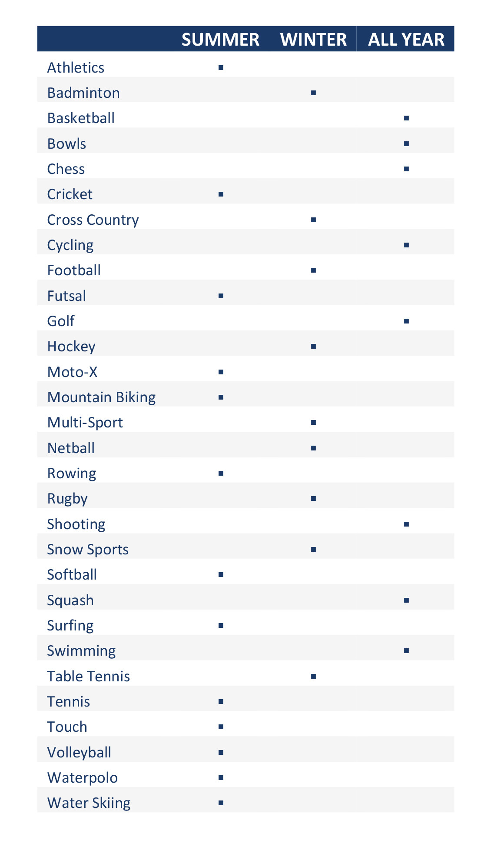Select the Waterpolo row label

coord(83,778)
